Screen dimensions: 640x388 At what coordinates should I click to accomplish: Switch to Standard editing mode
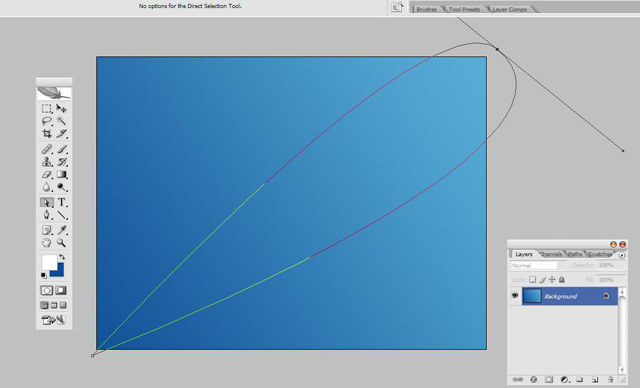47,290
